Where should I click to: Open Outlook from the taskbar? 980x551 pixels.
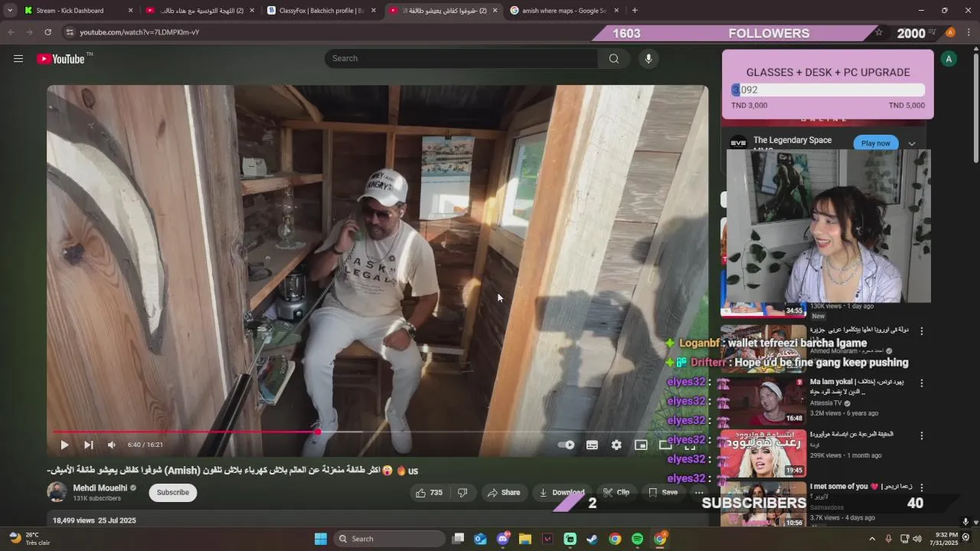[480, 539]
